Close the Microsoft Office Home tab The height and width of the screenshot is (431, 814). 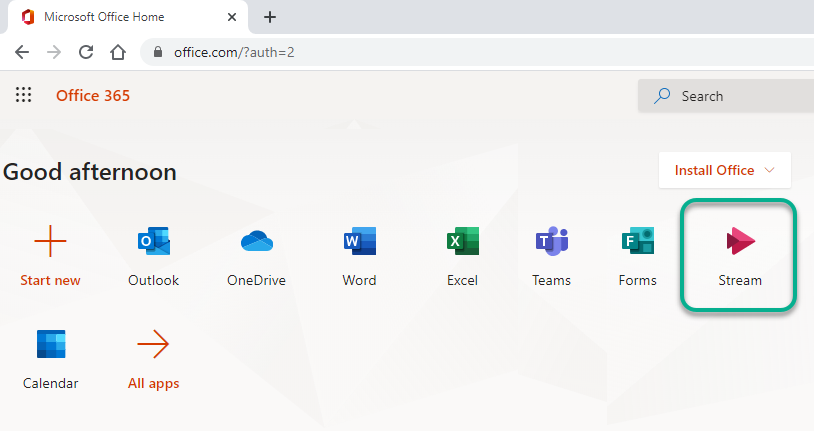click(x=232, y=17)
